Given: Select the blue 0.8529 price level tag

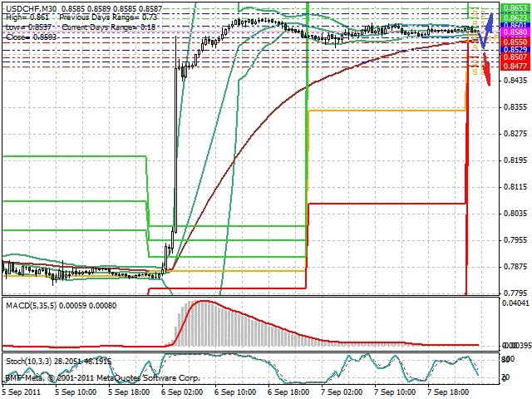Looking at the screenshot, I should coord(515,50).
